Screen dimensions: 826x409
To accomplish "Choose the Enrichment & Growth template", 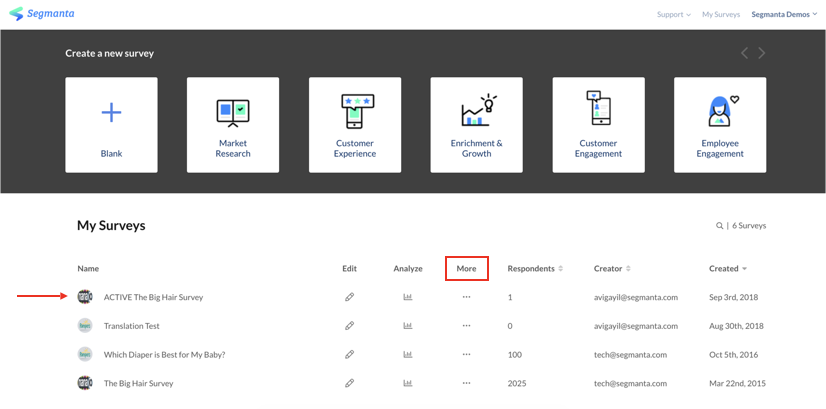I will click(x=477, y=125).
